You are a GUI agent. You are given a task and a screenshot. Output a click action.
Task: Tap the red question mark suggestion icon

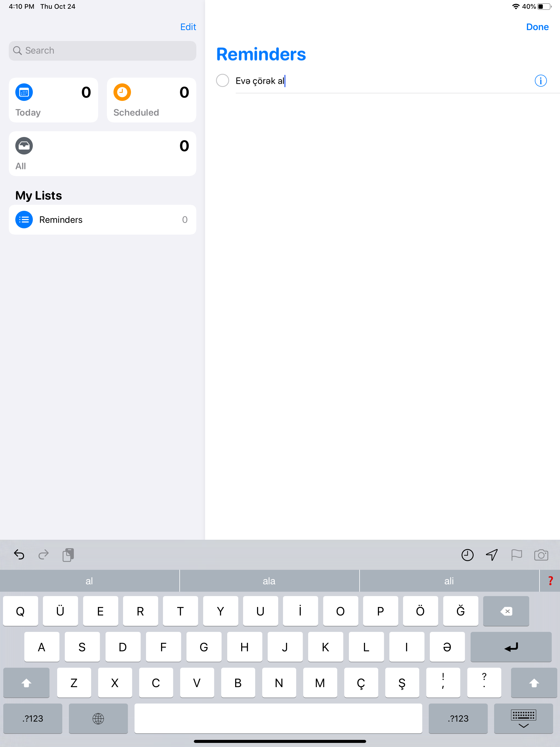tap(550, 581)
